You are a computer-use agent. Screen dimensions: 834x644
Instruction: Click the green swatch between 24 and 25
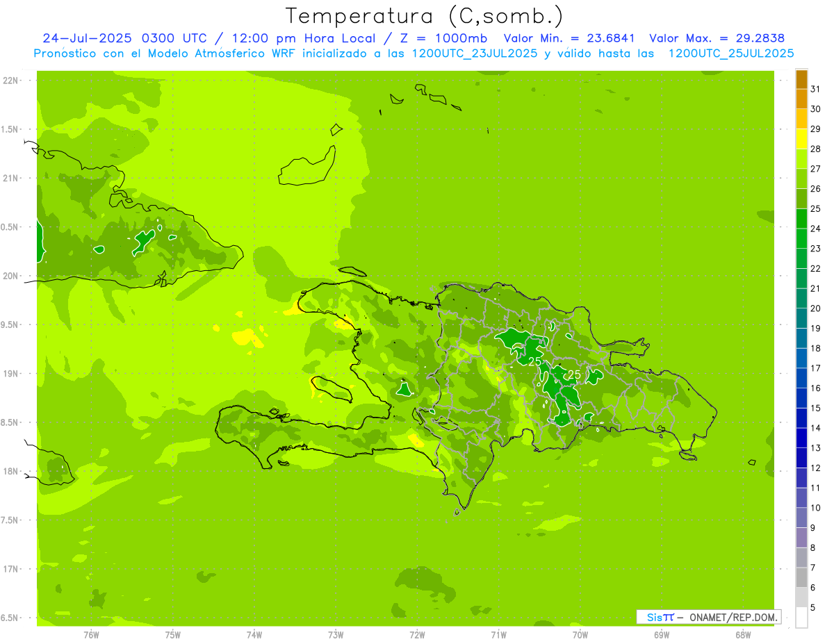(801, 219)
